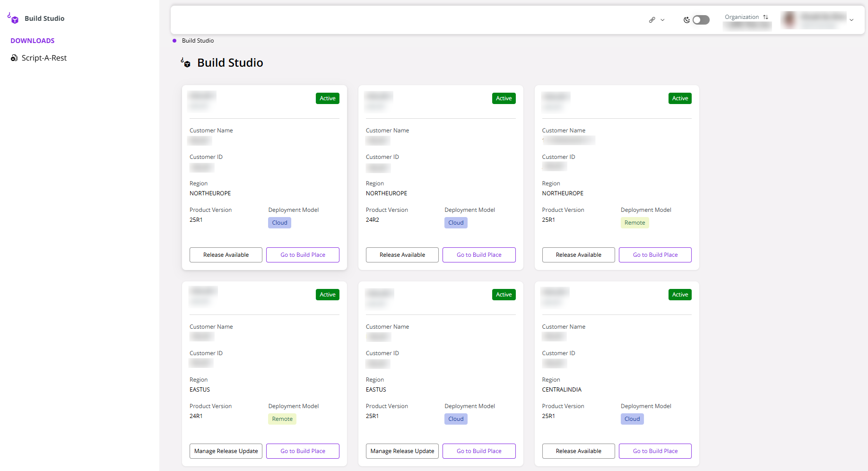
Task: Click the moon icon for dark mode
Action: tap(686, 20)
